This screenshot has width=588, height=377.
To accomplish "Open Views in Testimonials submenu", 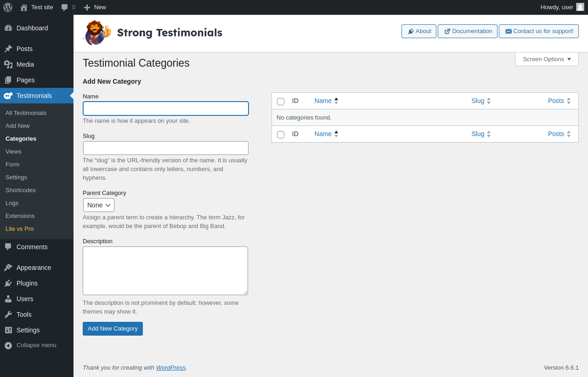I will click(x=13, y=151).
